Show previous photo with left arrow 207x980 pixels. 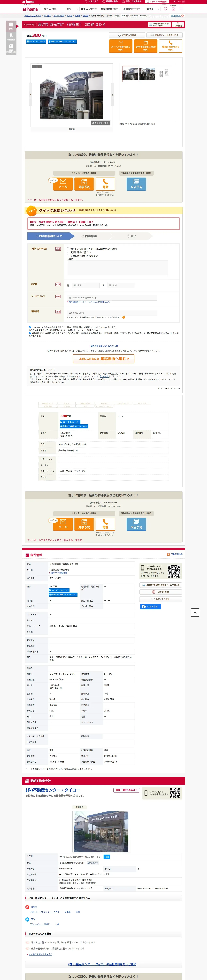click(x=31, y=95)
